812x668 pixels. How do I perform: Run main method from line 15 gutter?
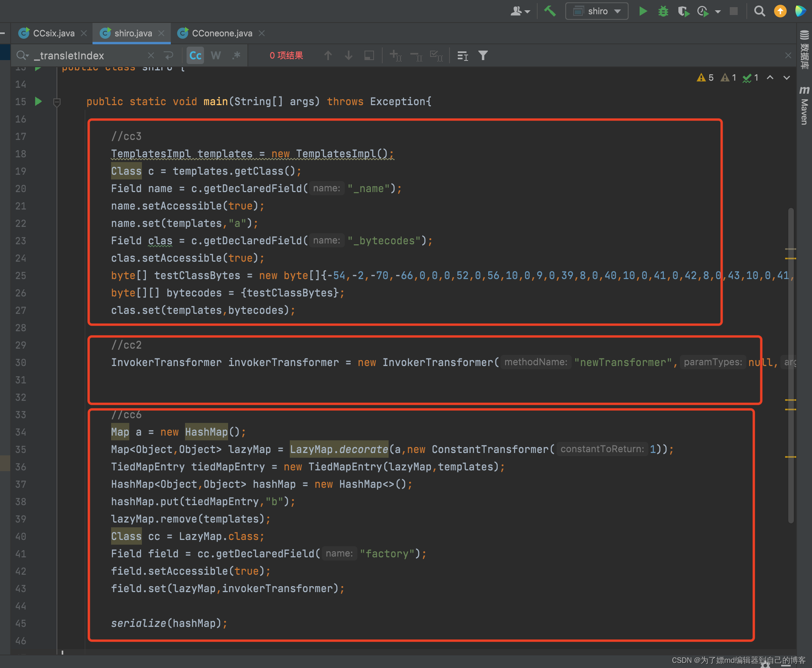pos(38,102)
